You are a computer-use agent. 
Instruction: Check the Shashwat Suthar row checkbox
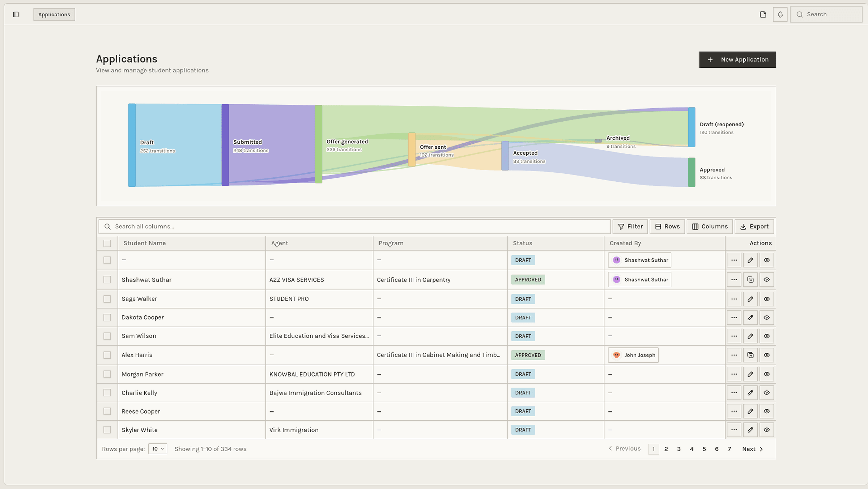point(107,280)
